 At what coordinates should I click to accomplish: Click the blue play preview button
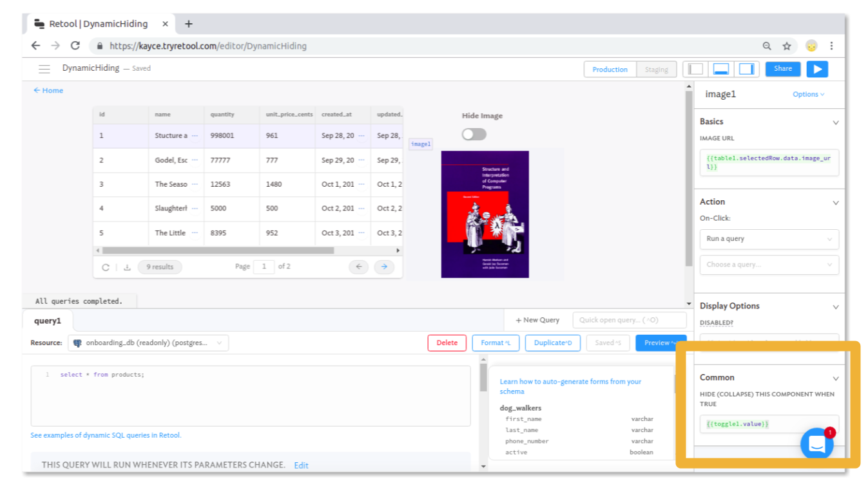click(x=817, y=69)
